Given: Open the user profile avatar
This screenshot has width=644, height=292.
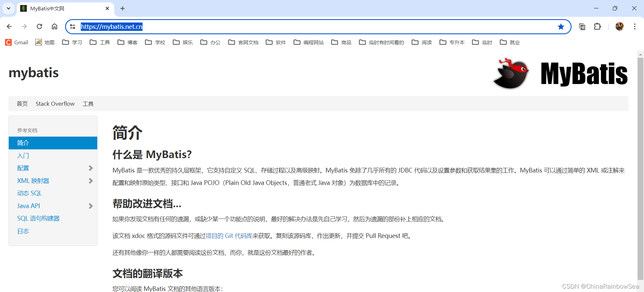Looking at the screenshot, I should tap(620, 27).
